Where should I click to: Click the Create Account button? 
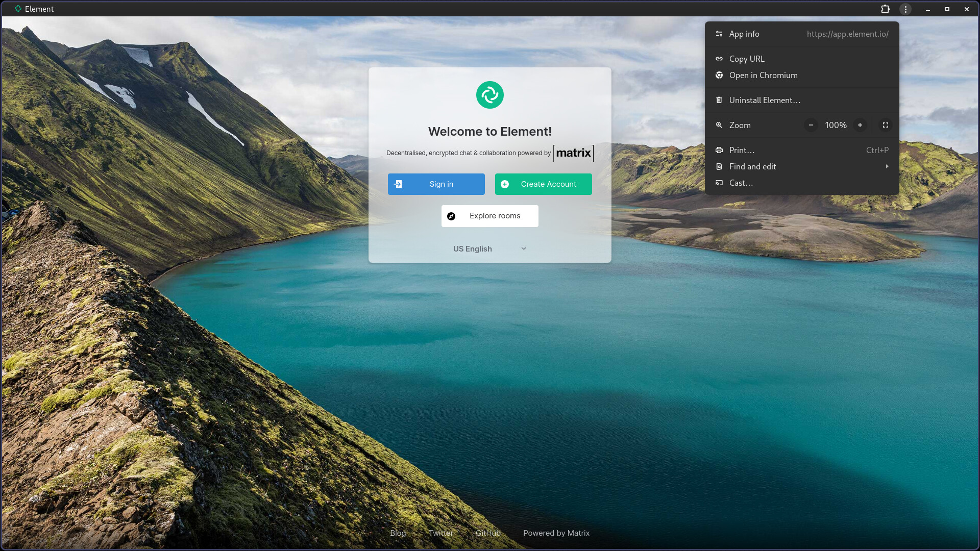click(543, 184)
